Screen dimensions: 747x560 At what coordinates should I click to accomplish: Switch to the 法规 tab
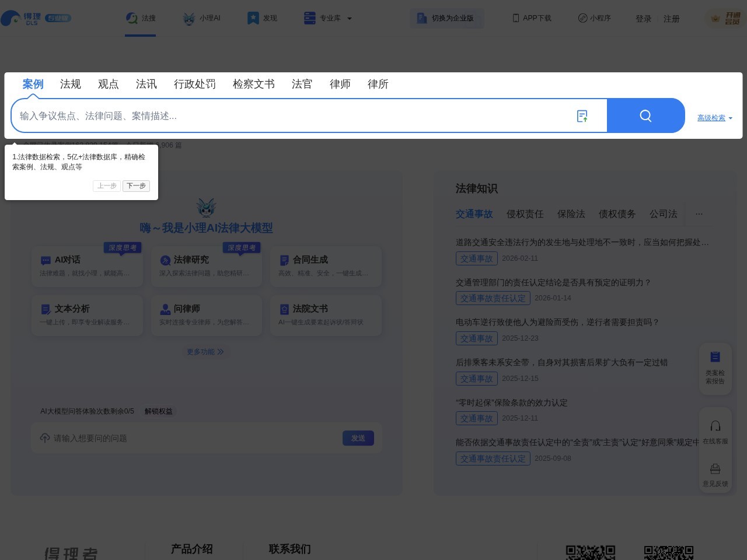(x=71, y=84)
